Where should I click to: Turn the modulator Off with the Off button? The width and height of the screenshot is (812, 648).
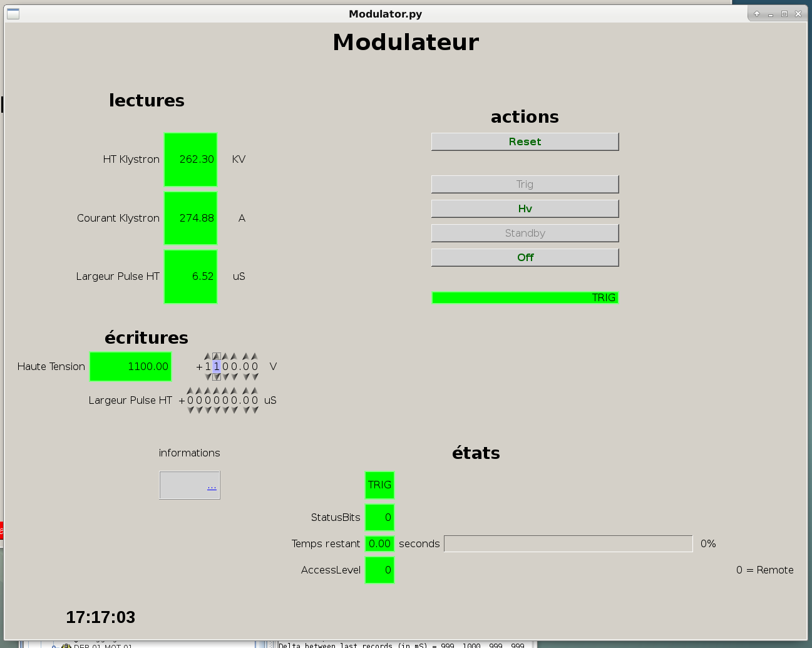[525, 257]
